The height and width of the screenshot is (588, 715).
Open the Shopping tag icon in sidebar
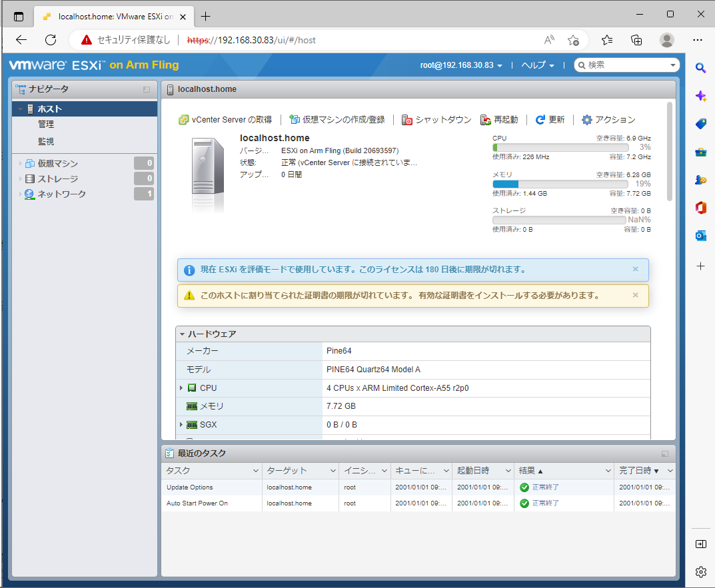coord(701,124)
